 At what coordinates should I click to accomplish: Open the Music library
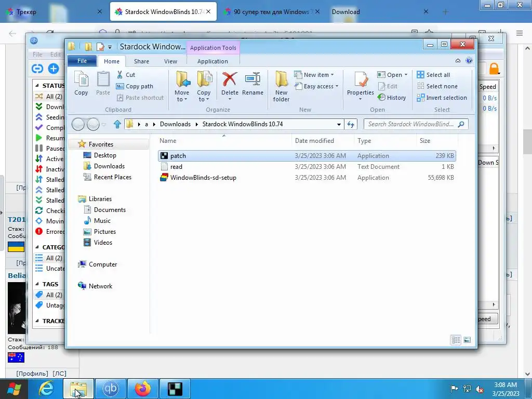click(x=97, y=220)
